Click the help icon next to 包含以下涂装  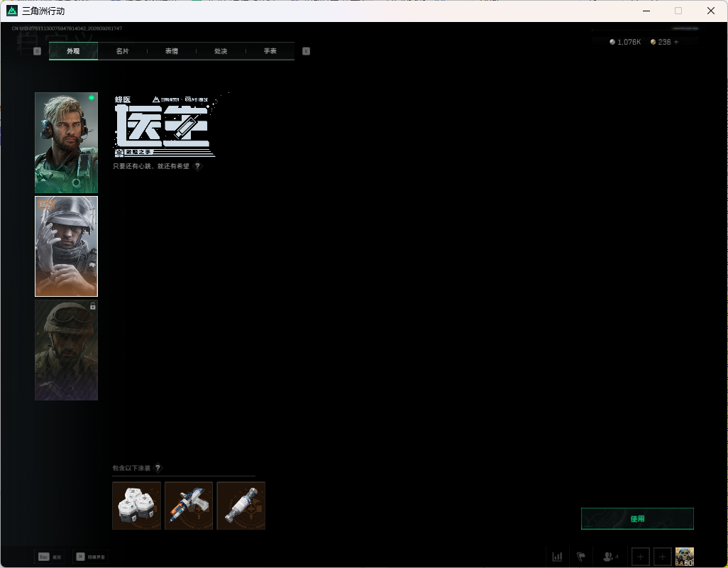(x=158, y=468)
